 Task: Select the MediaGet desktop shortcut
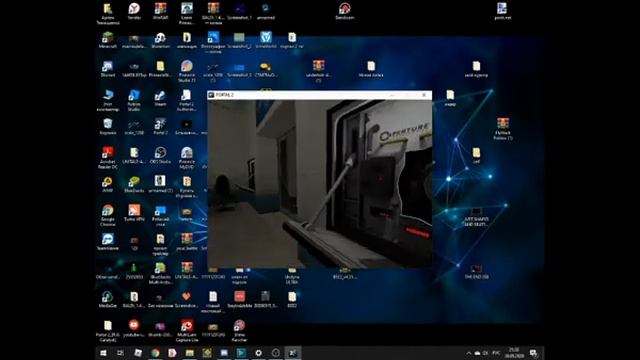108,299
